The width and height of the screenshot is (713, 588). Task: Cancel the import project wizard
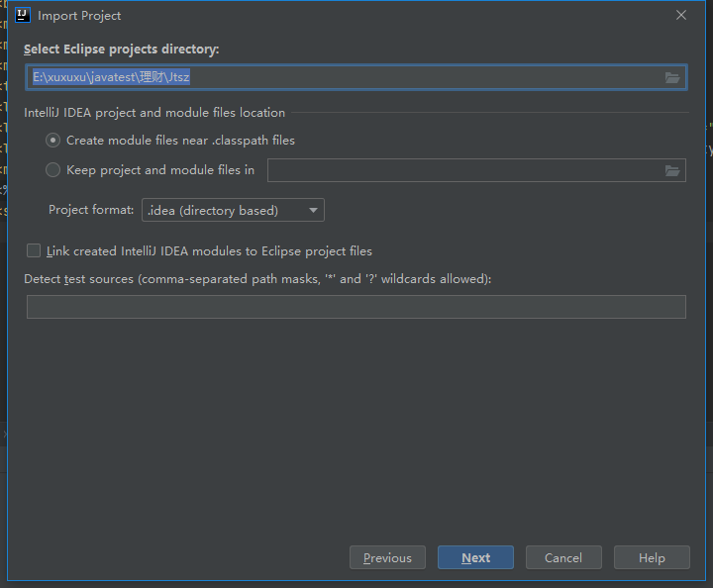[563, 557]
